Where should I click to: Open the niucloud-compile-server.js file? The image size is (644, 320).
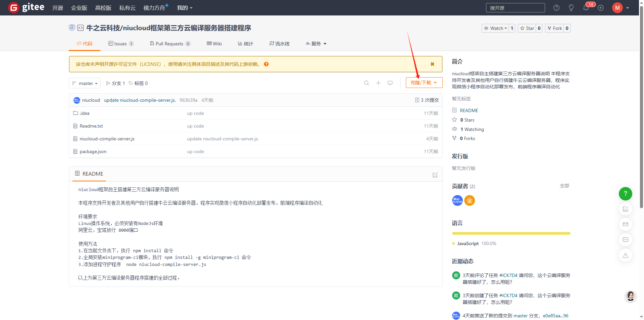(107, 139)
